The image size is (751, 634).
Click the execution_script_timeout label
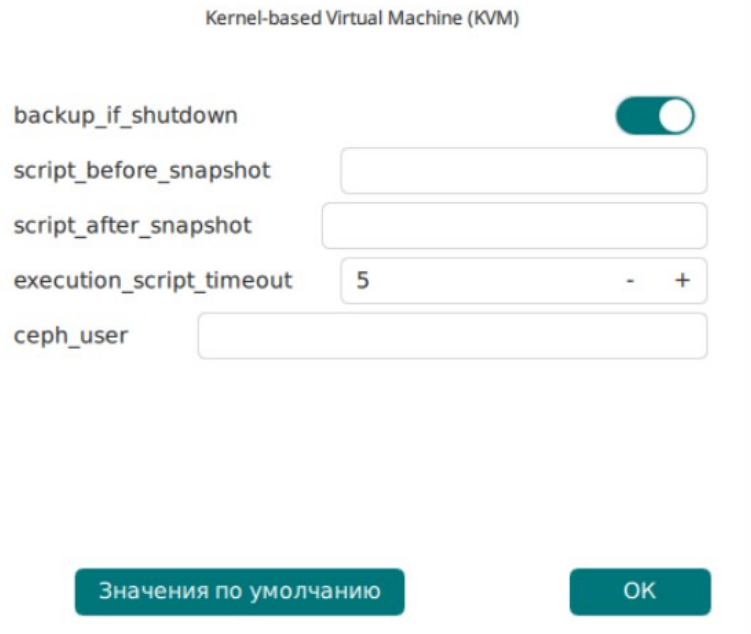[153, 281]
